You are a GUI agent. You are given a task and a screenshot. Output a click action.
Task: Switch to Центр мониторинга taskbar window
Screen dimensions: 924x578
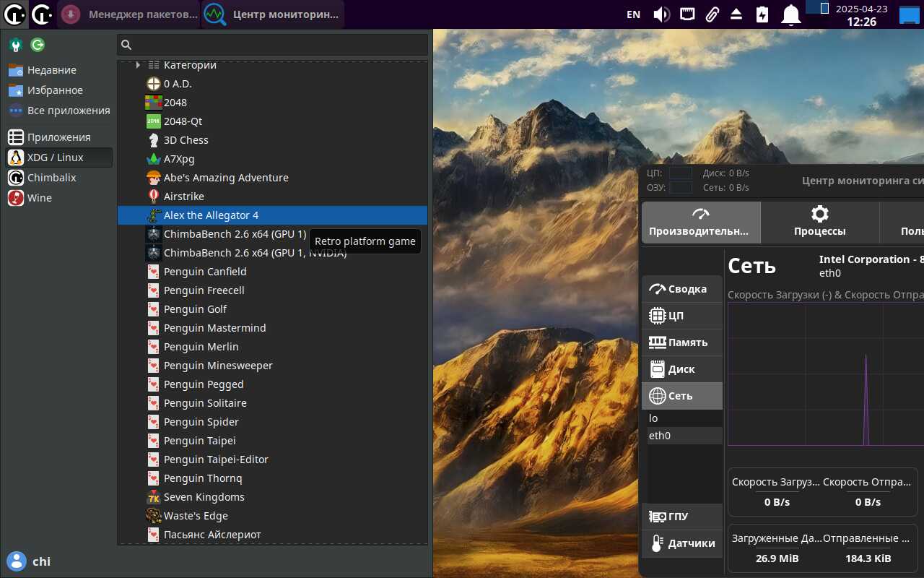(x=273, y=14)
